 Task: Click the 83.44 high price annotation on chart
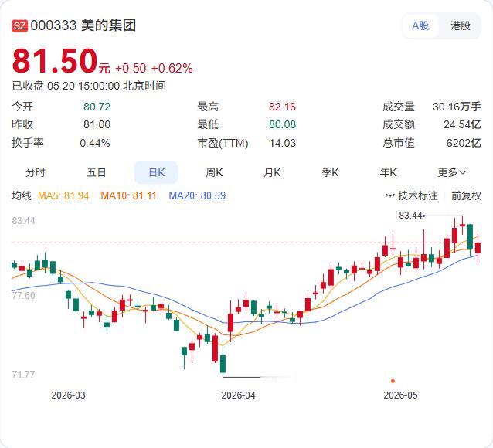click(x=410, y=216)
